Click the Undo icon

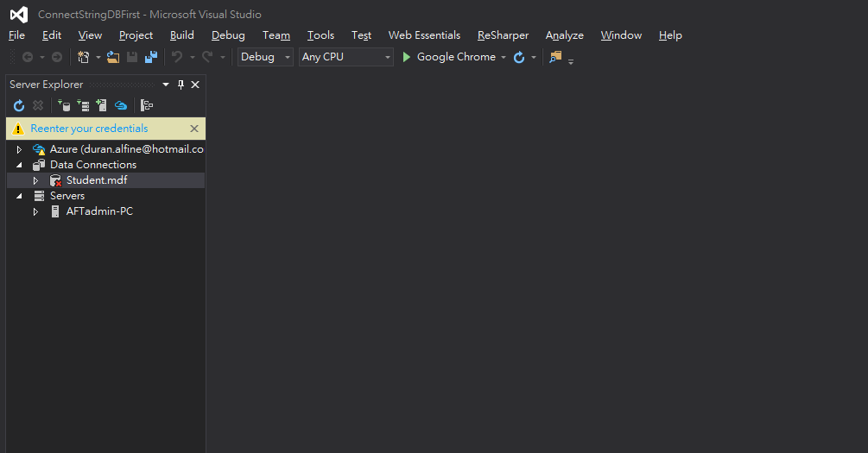[x=177, y=57]
